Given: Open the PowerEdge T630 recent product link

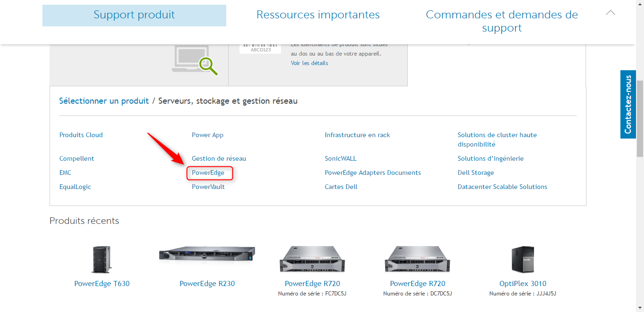Looking at the screenshot, I should click(102, 284).
